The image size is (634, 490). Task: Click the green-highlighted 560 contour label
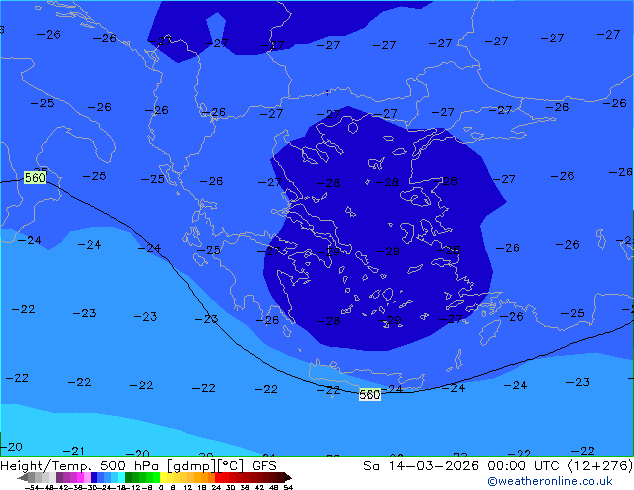[35, 177]
